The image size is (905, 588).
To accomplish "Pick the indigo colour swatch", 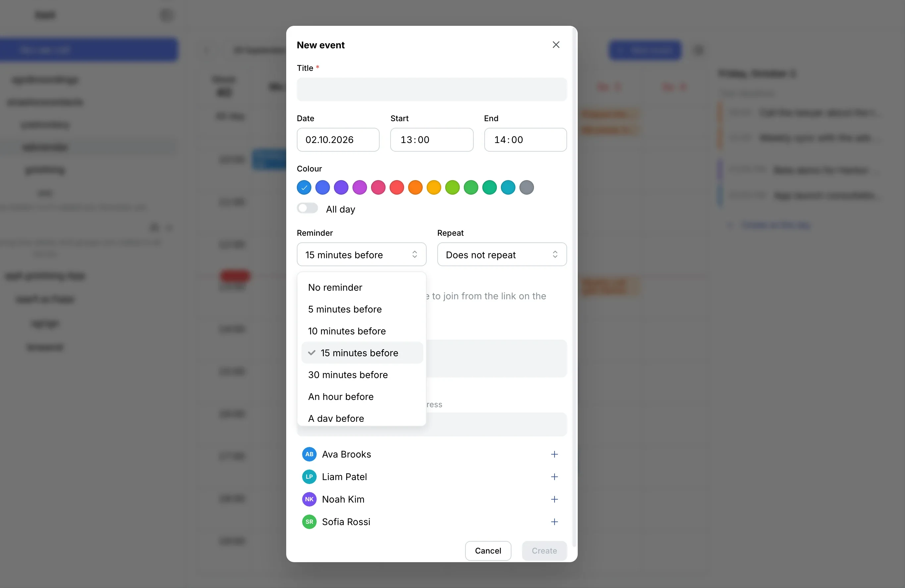I will tap(322, 187).
